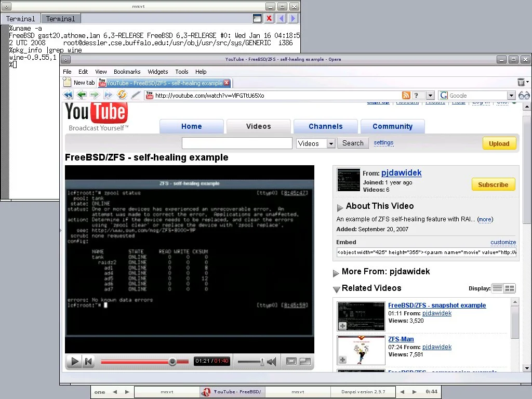Viewport: 532px width, 399px height.
Task: Open the Widgets menu
Action: 158,72
